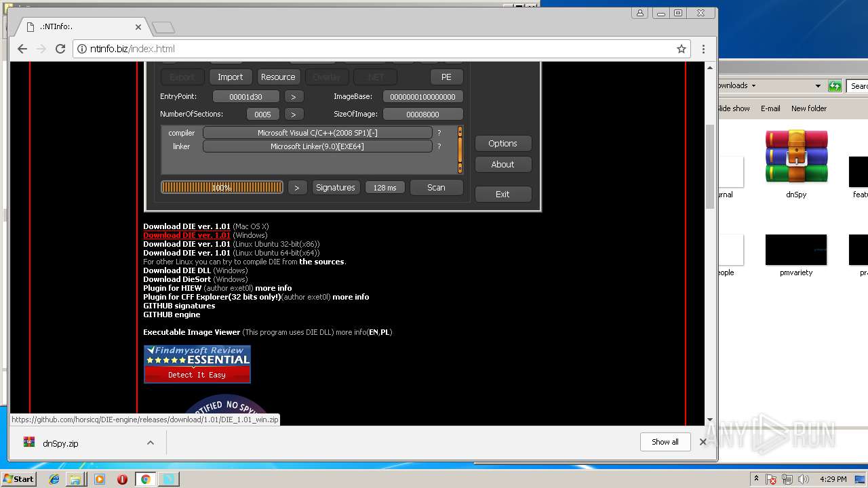The height and width of the screenshot is (488, 868).
Task: Open media player from taskbar
Action: [x=100, y=479]
